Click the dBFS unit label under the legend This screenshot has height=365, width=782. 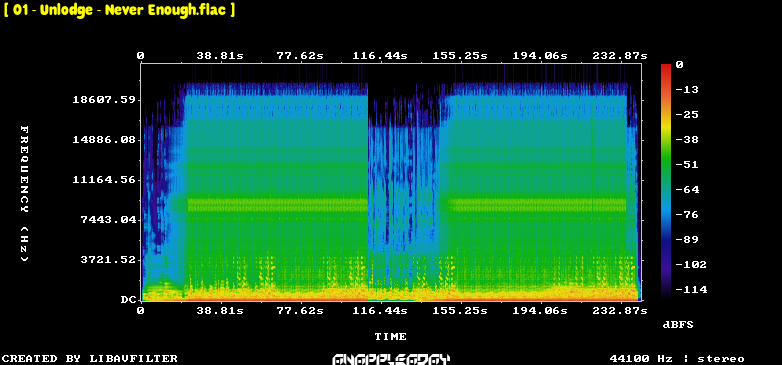pos(678,325)
